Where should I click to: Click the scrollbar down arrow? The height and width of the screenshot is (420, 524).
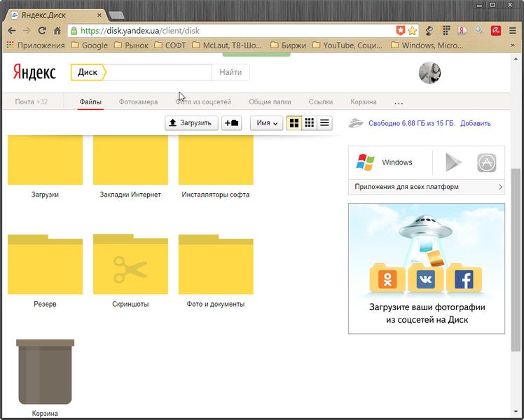coord(516,413)
